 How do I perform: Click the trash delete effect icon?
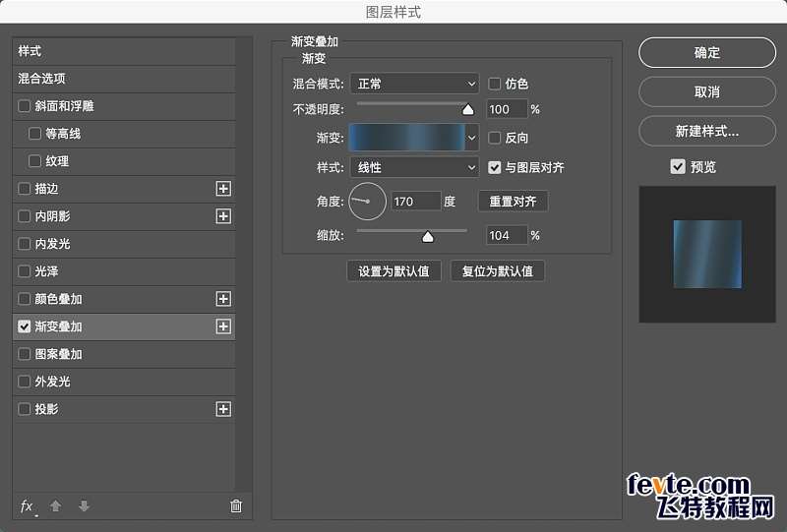point(236,505)
